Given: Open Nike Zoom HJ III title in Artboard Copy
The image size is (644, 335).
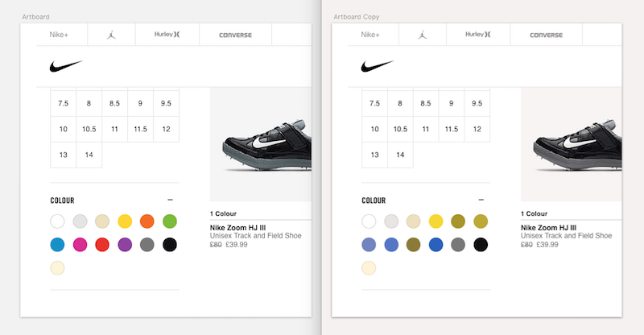Looking at the screenshot, I should (x=549, y=227).
